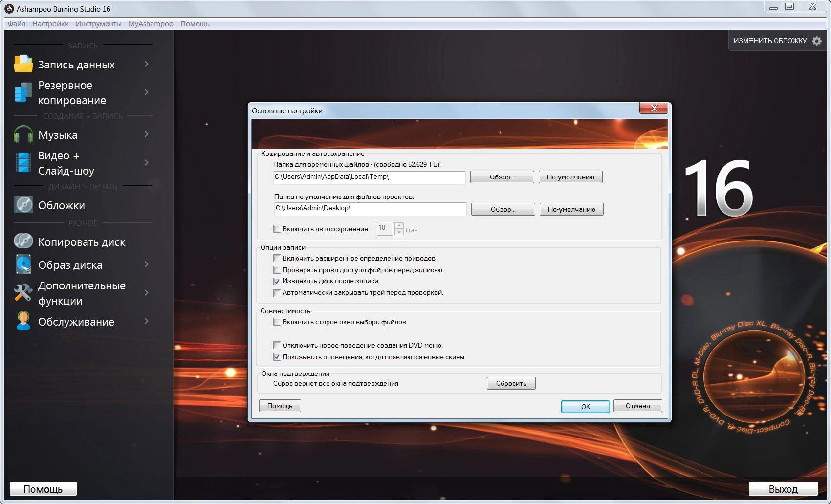Image resolution: width=831 pixels, height=504 pixels.
Task: Click the temporary files path field
Action: coord(369,177)
